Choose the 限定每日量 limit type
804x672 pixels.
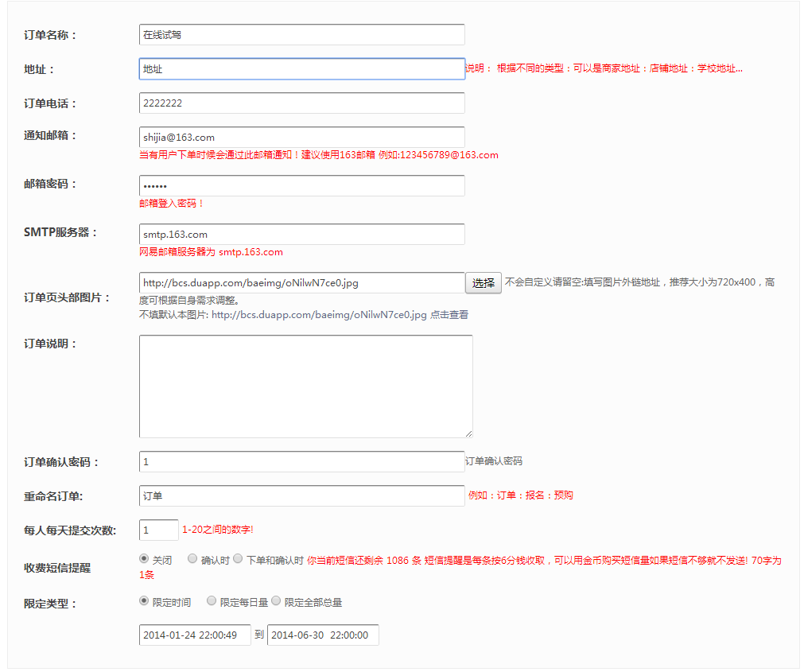[212, 601]
